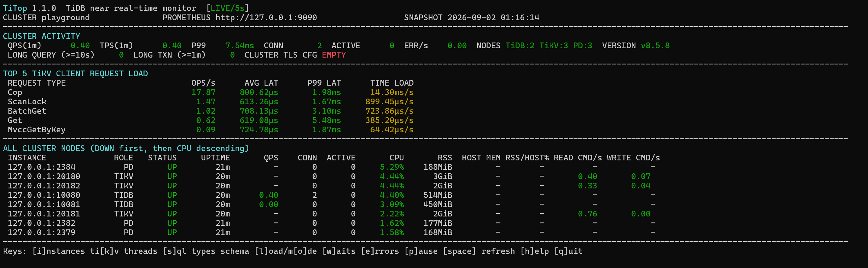Click the WRITE CMD/s column header
Viewport: 868px width, 268px height.
coord(633,158)
